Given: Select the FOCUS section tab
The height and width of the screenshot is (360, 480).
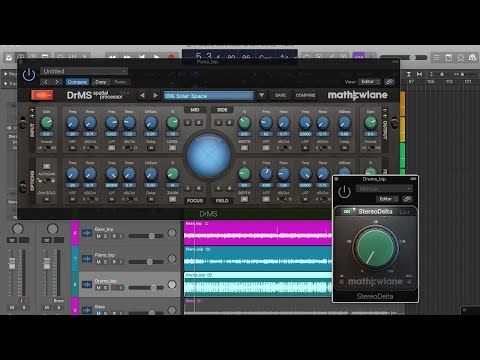Looking at the screenshot, I should click(195, 201).
